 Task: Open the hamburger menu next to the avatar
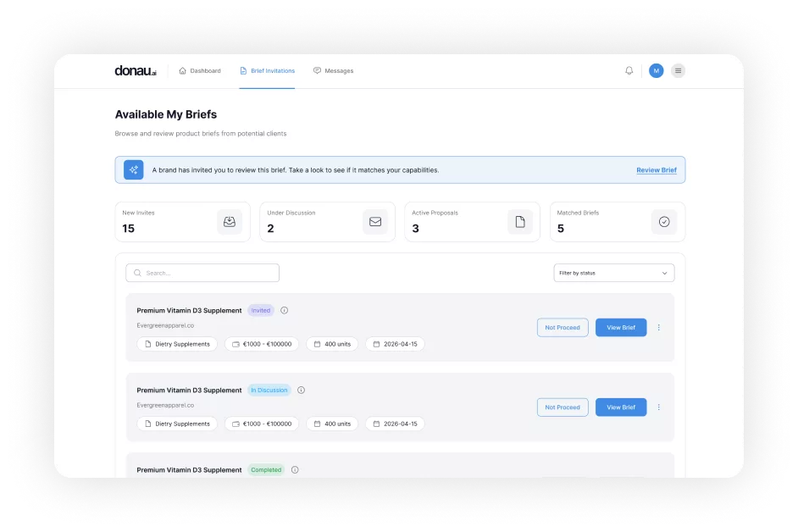(x=678, y=70)
